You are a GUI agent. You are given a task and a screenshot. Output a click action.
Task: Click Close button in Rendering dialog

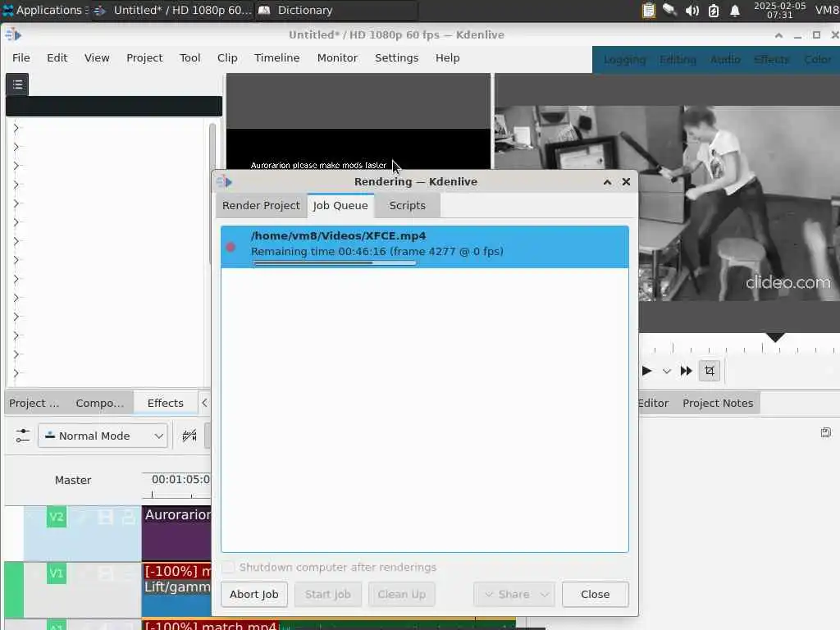[596, 594]
